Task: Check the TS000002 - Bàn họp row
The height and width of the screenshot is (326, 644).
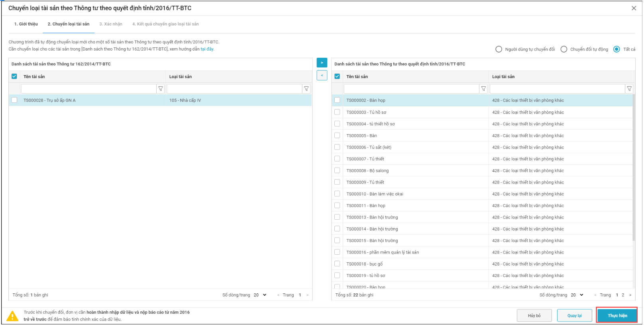Action: click(337, 100)
